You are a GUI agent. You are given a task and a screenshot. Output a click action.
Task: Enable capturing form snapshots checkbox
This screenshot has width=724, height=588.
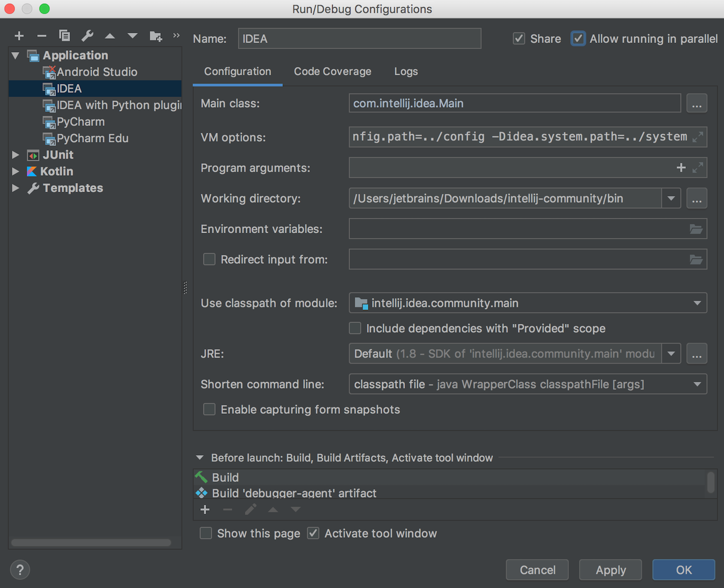[209, 409]
